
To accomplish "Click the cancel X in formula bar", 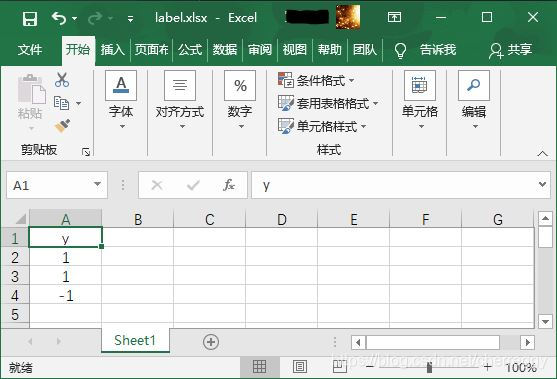I will pos(157,185).
